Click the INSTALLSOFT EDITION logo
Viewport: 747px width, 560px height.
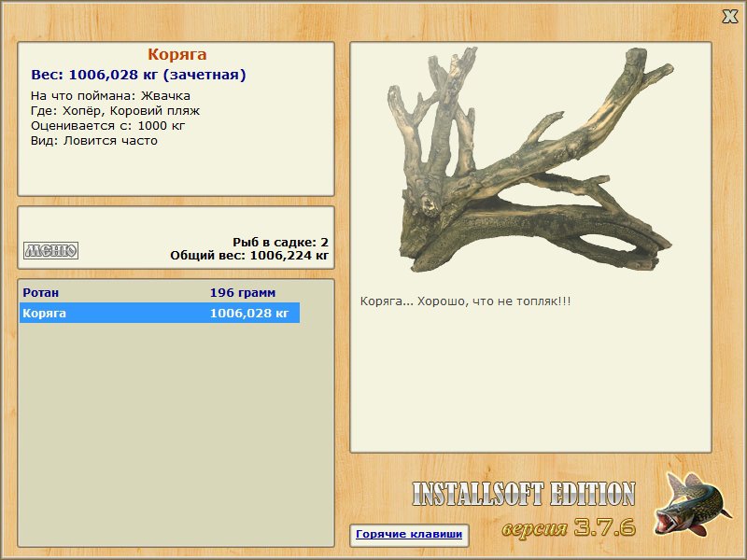pyautogui.click(x=524, y=494)
